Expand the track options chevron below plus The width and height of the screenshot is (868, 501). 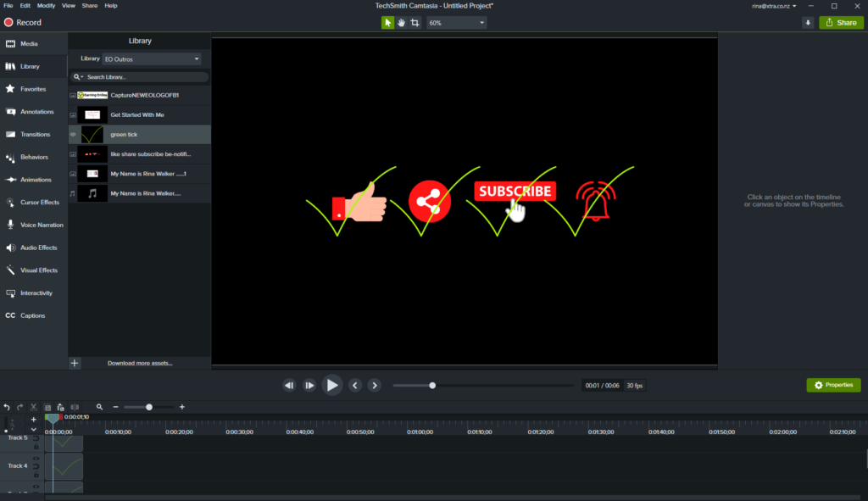[x=34, y=430]
